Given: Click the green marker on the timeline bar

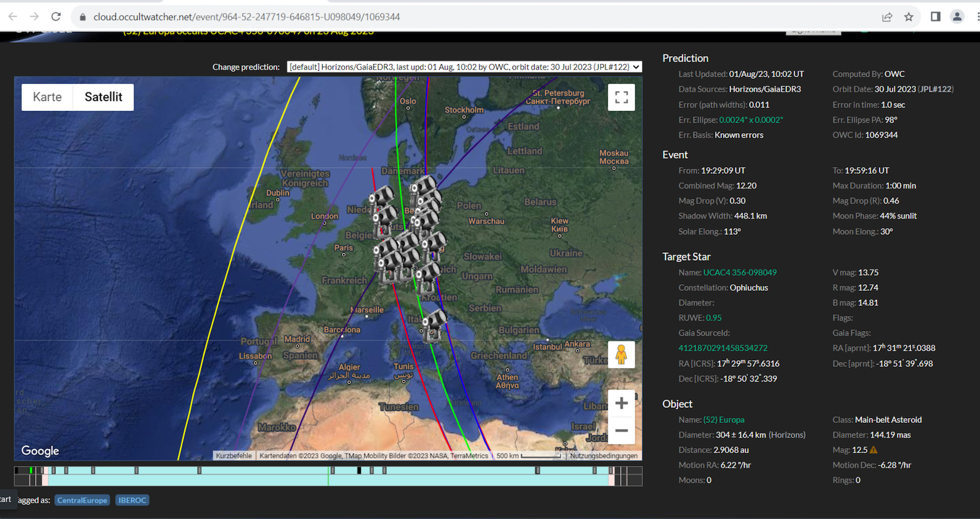Looking at the screenshot, I should click(x=31, y=470).
